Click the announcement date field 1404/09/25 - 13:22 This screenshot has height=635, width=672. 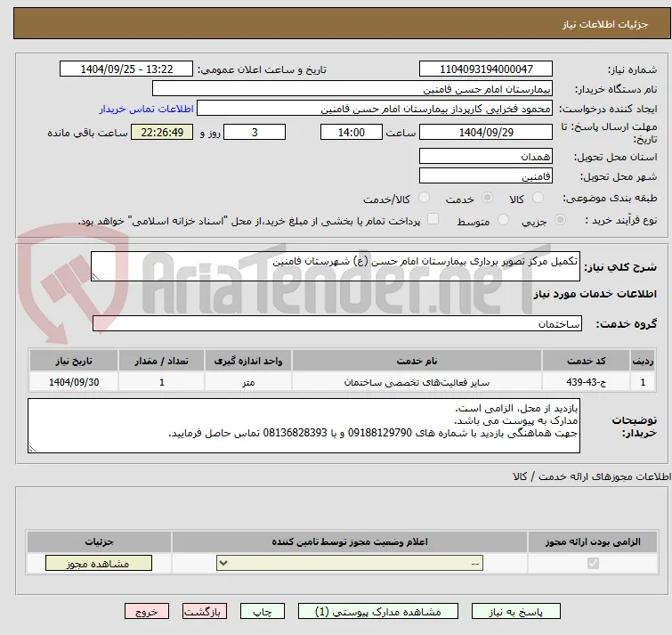[x=126, y=69]
